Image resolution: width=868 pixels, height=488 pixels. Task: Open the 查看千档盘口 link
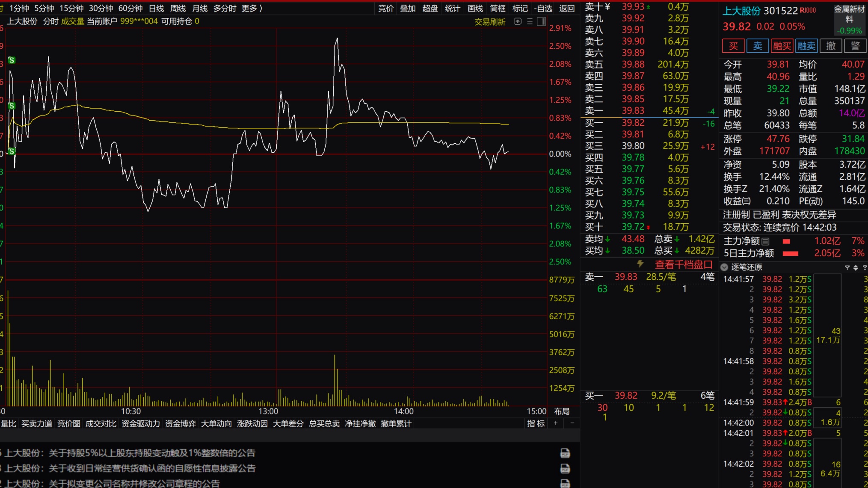pos(683,264)
